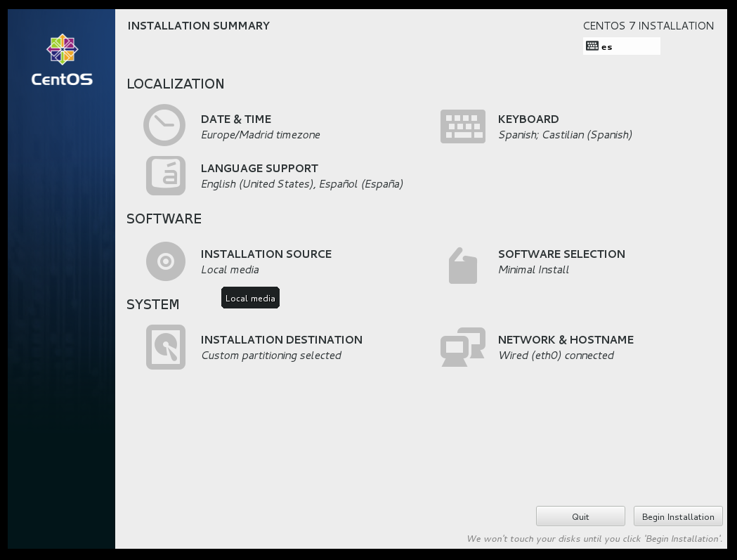The width and height of the screenshot is (737, 560).
Task: Click 'Spanish; Castilian (Spanish)' text
Action: pos(565,135)
